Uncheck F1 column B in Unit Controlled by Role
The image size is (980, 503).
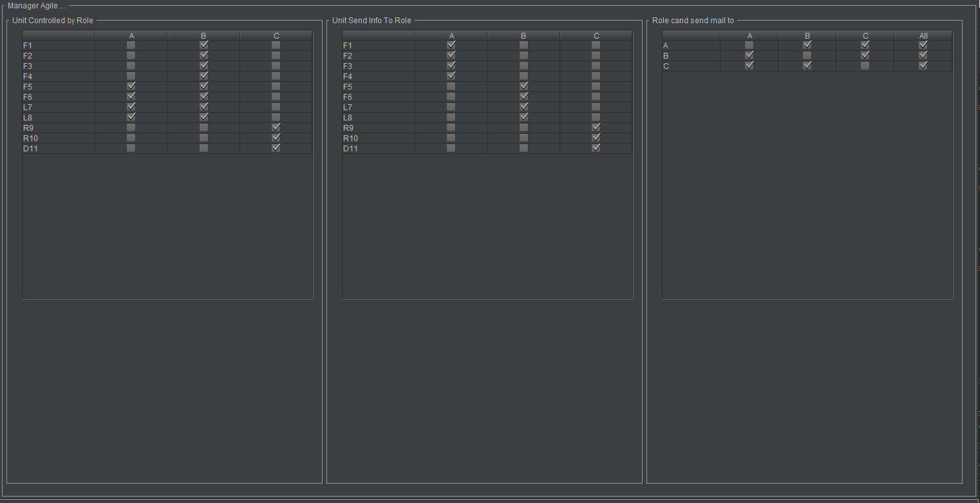[x=204, y=46]
